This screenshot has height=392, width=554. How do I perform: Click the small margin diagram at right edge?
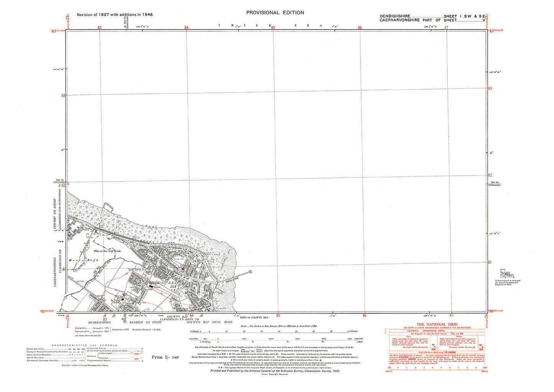506,274
